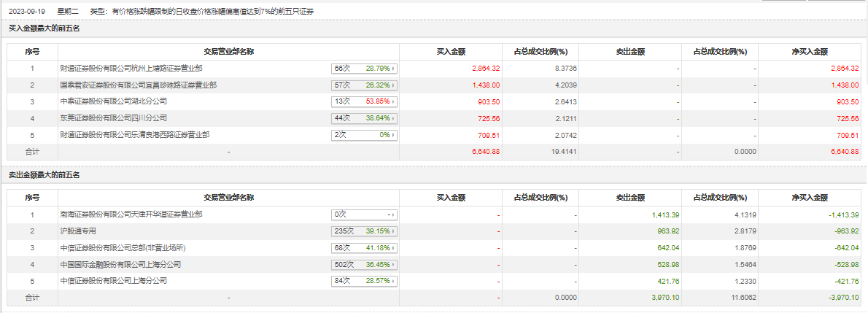Expand the 44次 38.64% stats box
The image size is (868, 313).
coord(364,118)
